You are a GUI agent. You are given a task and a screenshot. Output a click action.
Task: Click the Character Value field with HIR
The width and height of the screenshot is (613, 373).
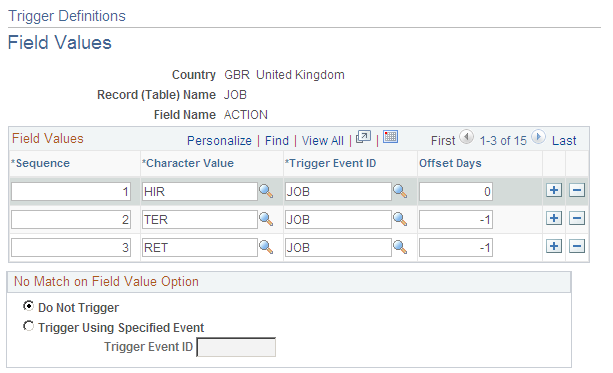(199, 192)
